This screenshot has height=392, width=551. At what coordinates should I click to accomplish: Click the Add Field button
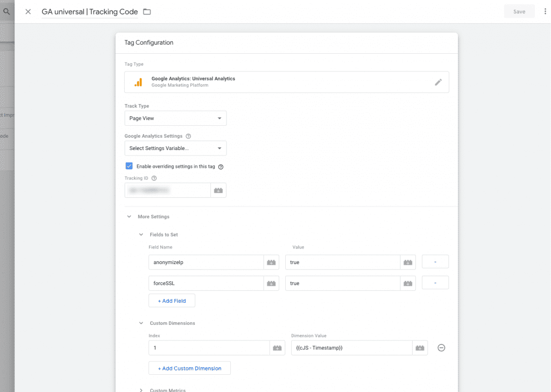point(172,301)
